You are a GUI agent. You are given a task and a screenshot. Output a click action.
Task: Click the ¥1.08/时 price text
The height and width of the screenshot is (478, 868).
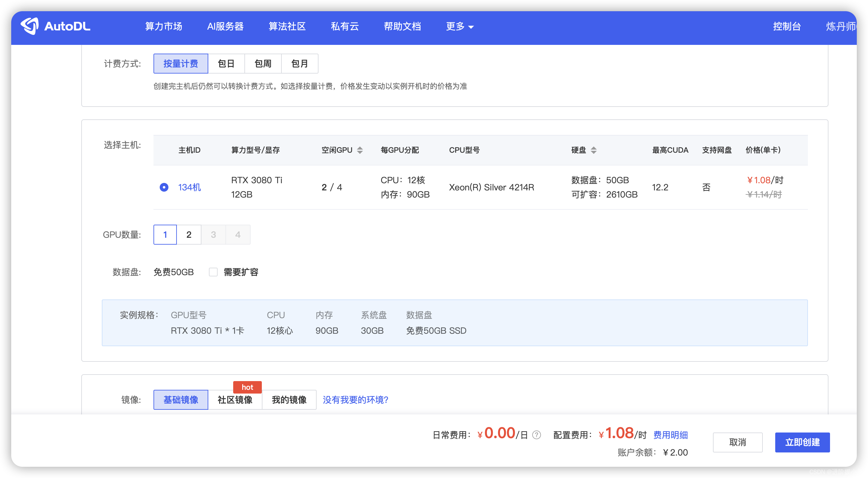(765, 180)
